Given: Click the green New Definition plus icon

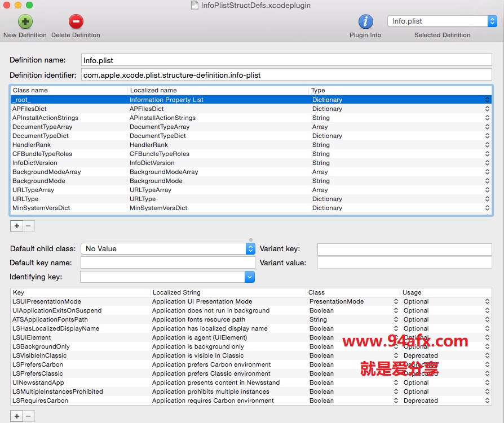Looking at the screenshot, I should (25, 22).
